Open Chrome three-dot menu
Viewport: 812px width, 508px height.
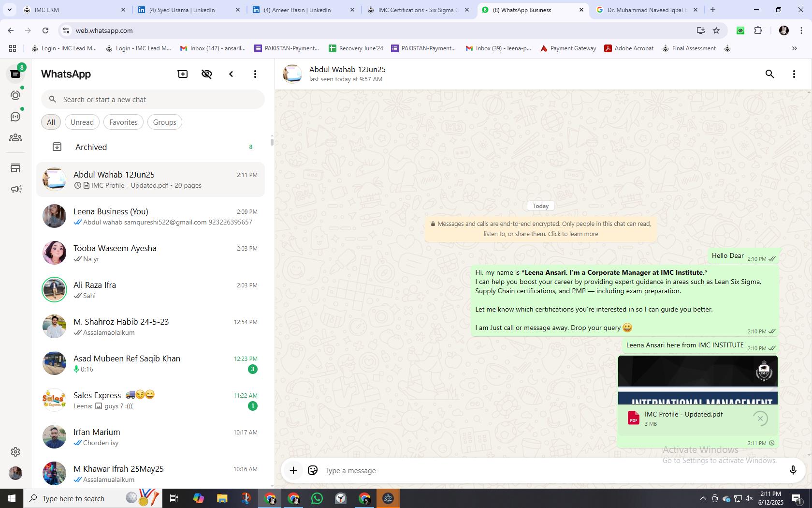pos(801,30)
